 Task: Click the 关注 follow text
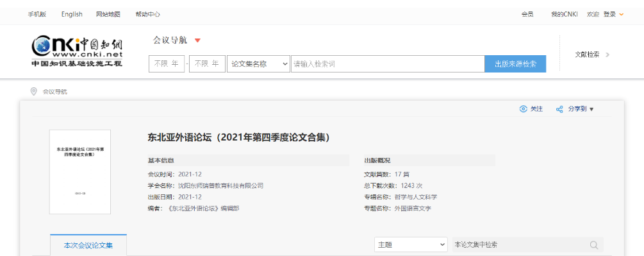[x=536, y=109]
